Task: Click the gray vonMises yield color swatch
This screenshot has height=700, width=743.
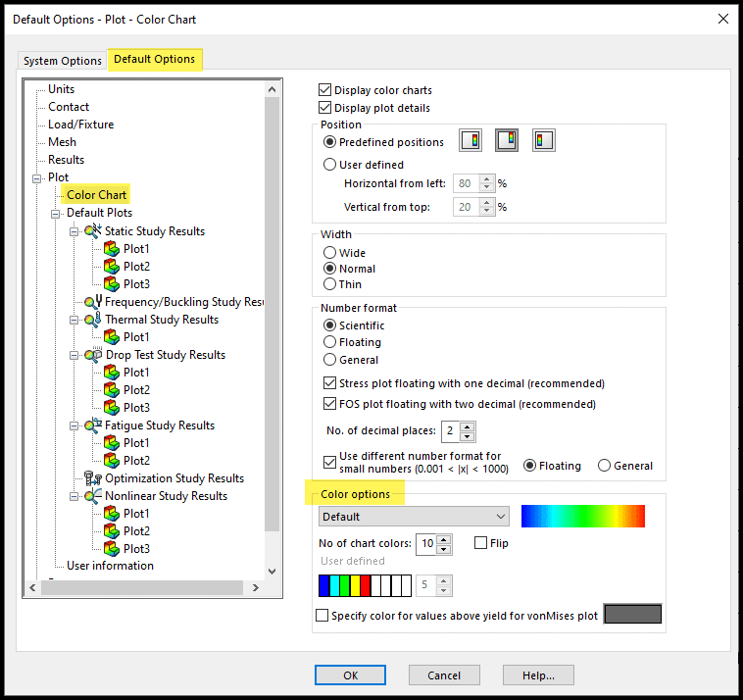Action: click(632, 615)
